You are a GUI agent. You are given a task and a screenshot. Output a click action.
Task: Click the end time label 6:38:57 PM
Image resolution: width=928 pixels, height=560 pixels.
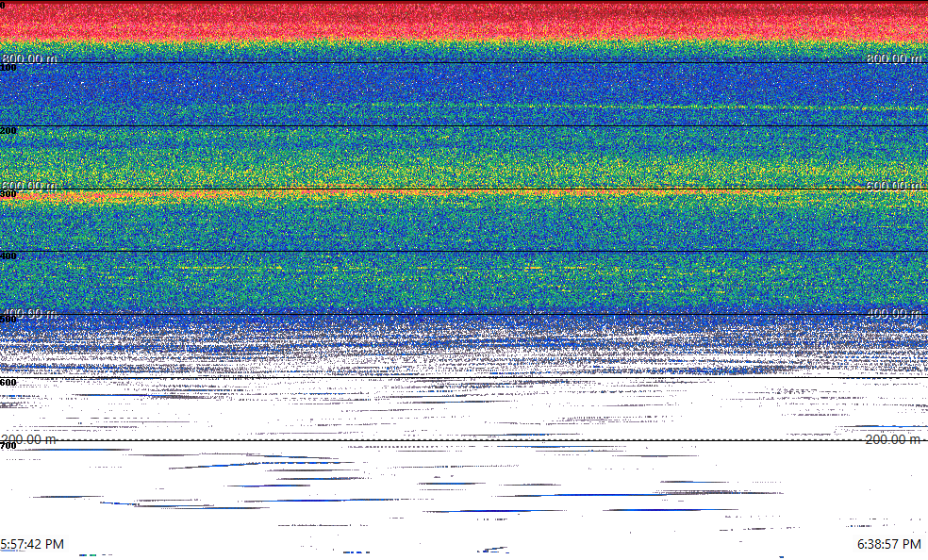[889, 544]
